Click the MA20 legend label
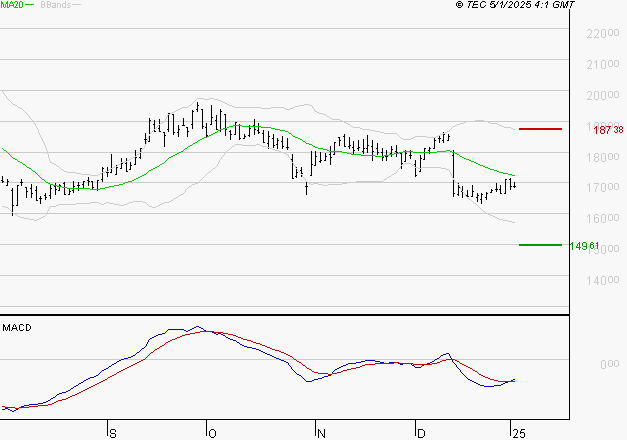Image resolution: width=627 pixels, height=440 pixels. pos(12,5)
